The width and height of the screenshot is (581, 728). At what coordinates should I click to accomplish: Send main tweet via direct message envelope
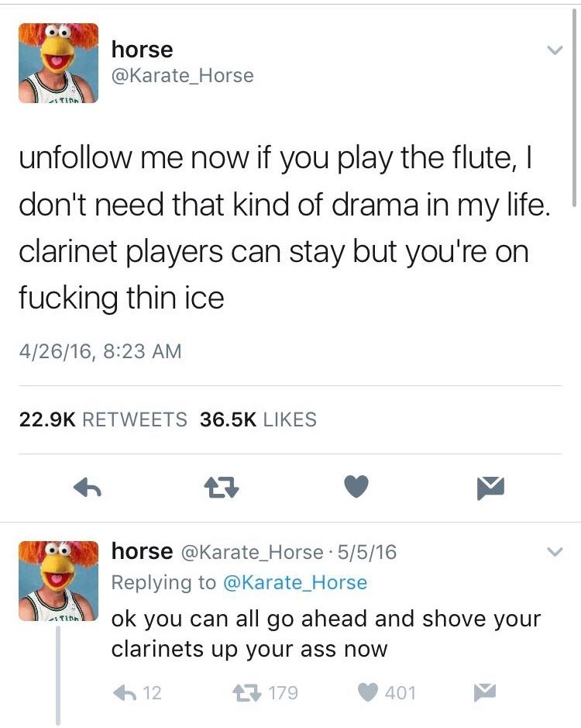(x=490, y=488)
